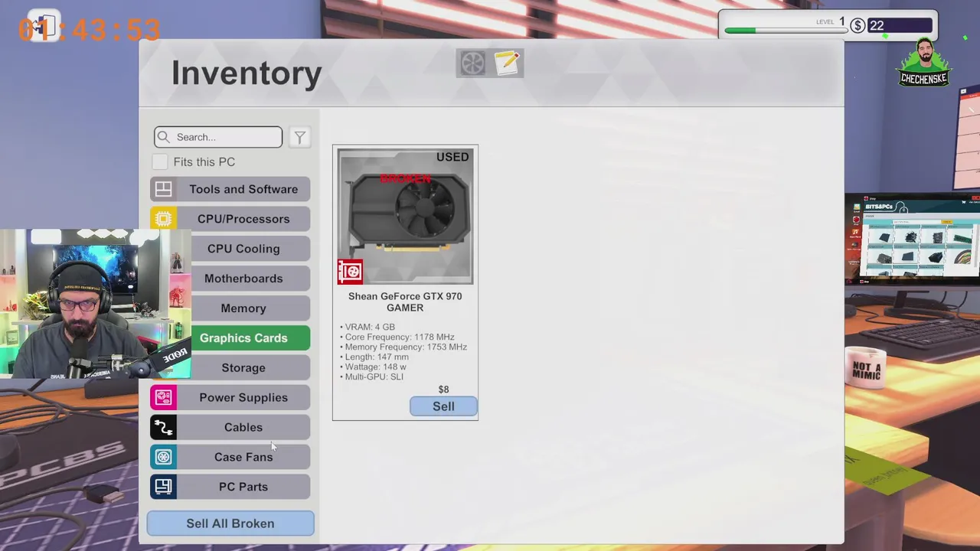
Task: Click the Multi-GPU: SLI spec line
Action: [371, 377]
